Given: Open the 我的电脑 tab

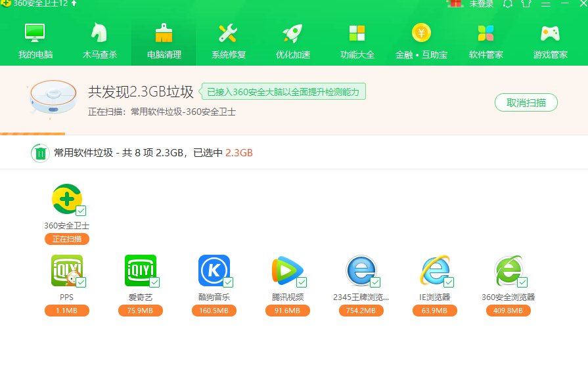Looking at the screenshot, I should (35, 41).
